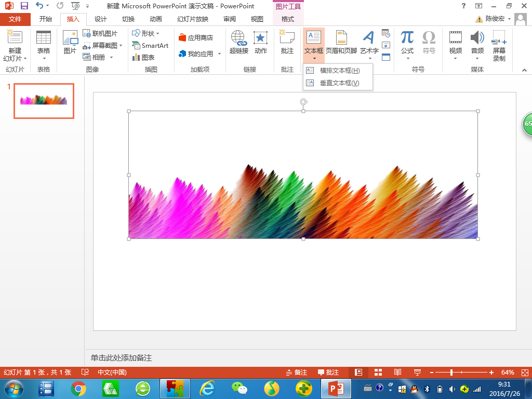
Task: Switch to Normal view in status bar
Action: tap(358, 372)
